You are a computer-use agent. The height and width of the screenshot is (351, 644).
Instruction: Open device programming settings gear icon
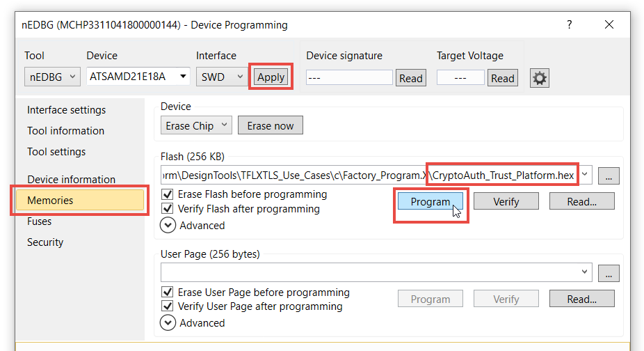539,78
